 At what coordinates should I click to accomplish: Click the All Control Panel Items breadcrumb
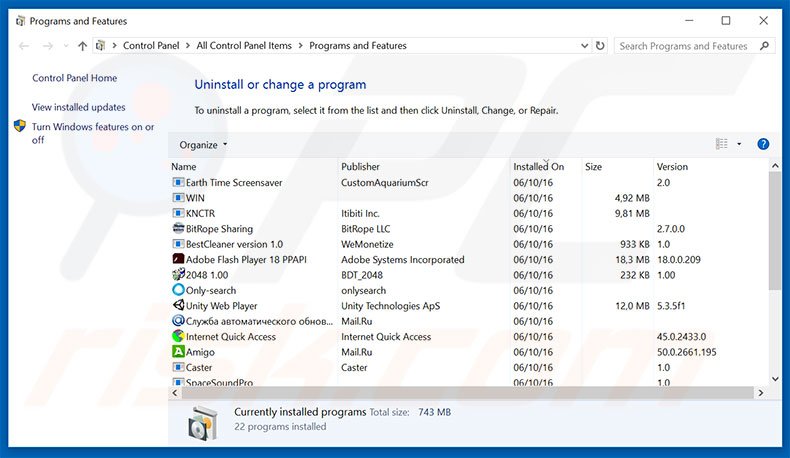[244, 45]
